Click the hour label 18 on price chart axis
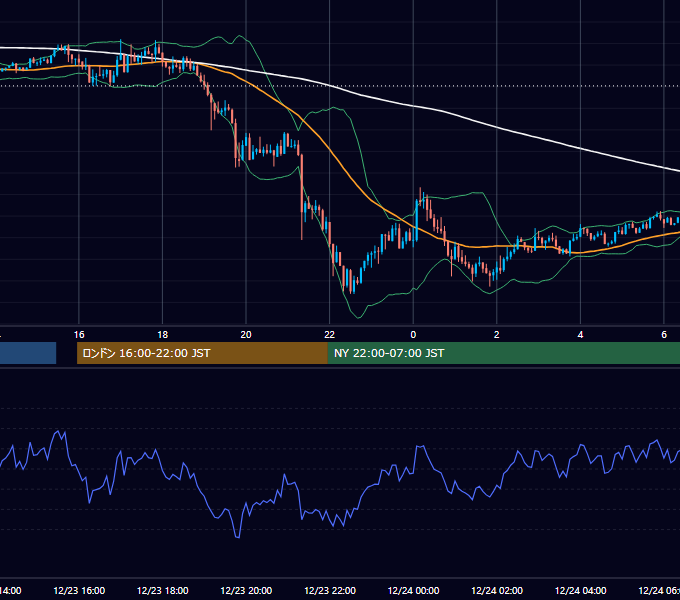 (162, 334)
